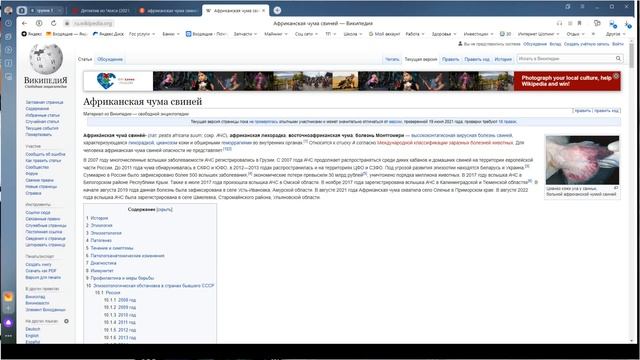Click the magnifier icon in Wikipedia search
640x360 pixels.
(x=618, y=59)
